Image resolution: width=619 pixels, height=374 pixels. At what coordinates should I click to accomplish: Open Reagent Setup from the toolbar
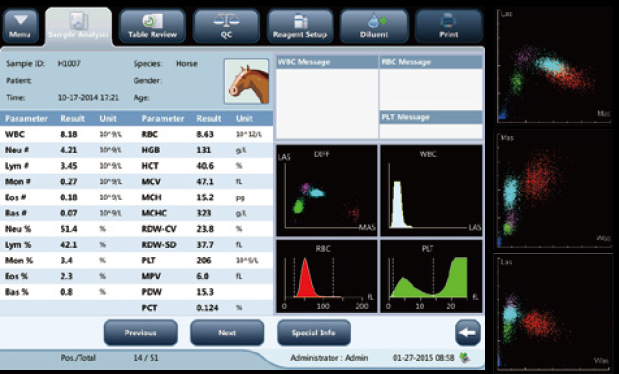[x=300, y=26]
